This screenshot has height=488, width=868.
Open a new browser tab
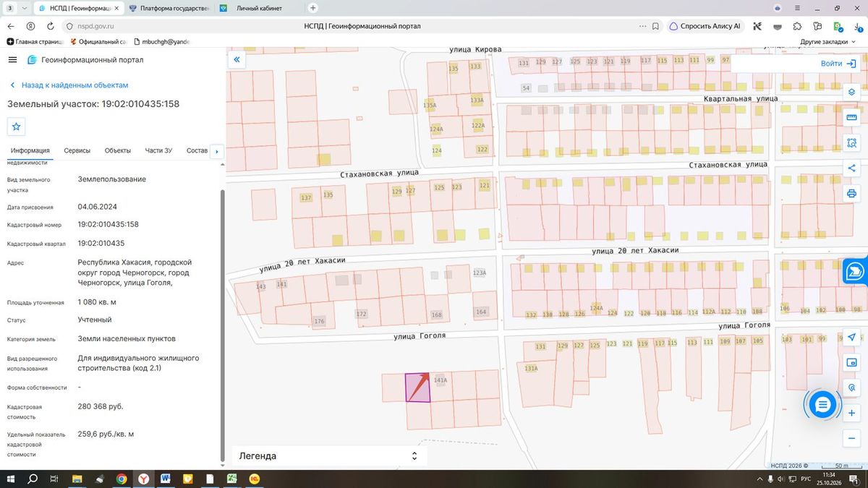coord(312,8)
